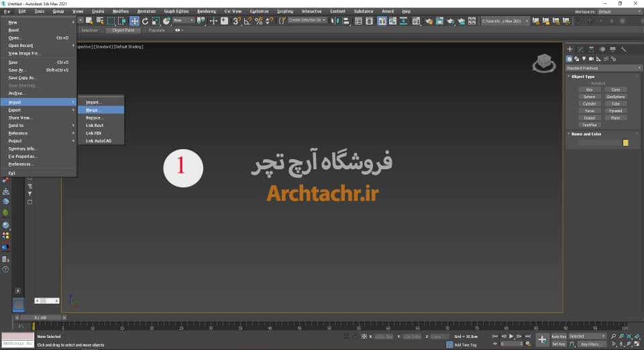Click the Rectangular Selection Region icon
Viewport: 644px width, 350px height.
point(111,21)
